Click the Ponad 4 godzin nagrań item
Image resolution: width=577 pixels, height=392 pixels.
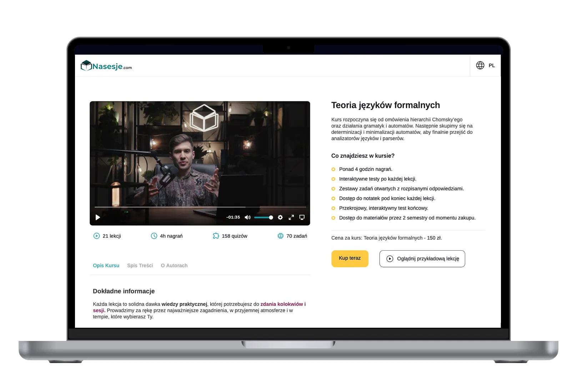click(x=366, y=169)
